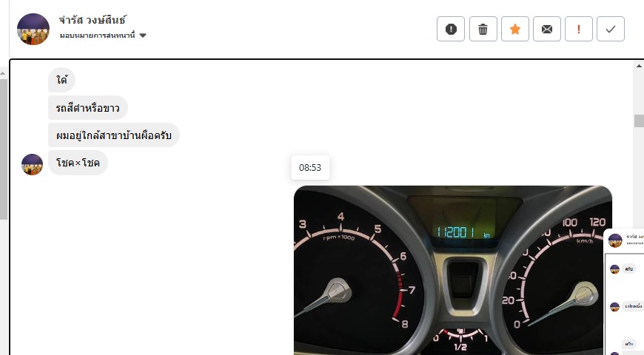
Task: Click sender avatar next to โชค×โชค message
Action: 32,165
